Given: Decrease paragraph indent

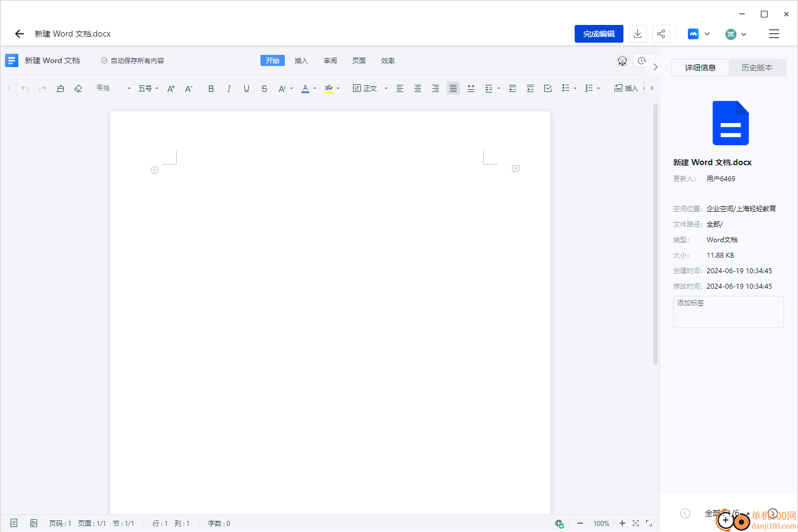Looking at the screenshot, I should point(513,89).
